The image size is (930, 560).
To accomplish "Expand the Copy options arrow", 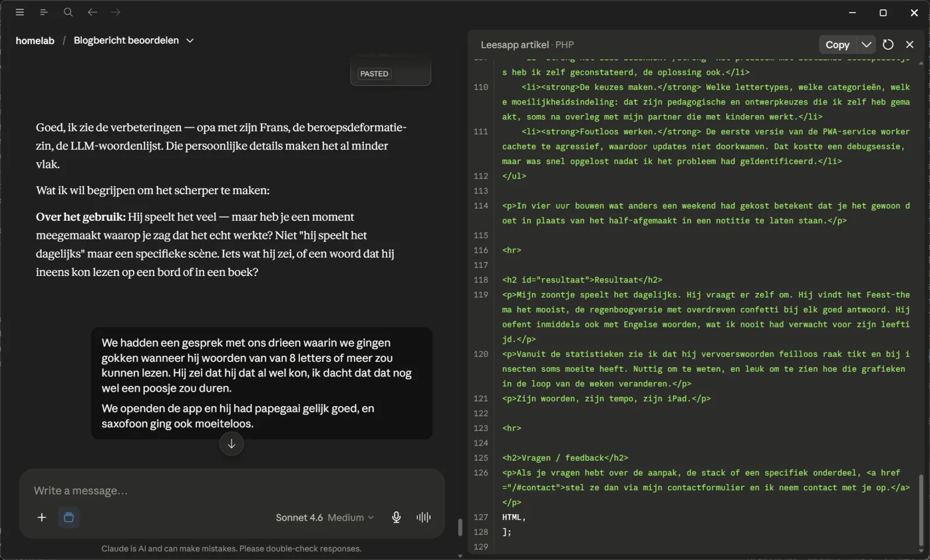I will [866, 45].
